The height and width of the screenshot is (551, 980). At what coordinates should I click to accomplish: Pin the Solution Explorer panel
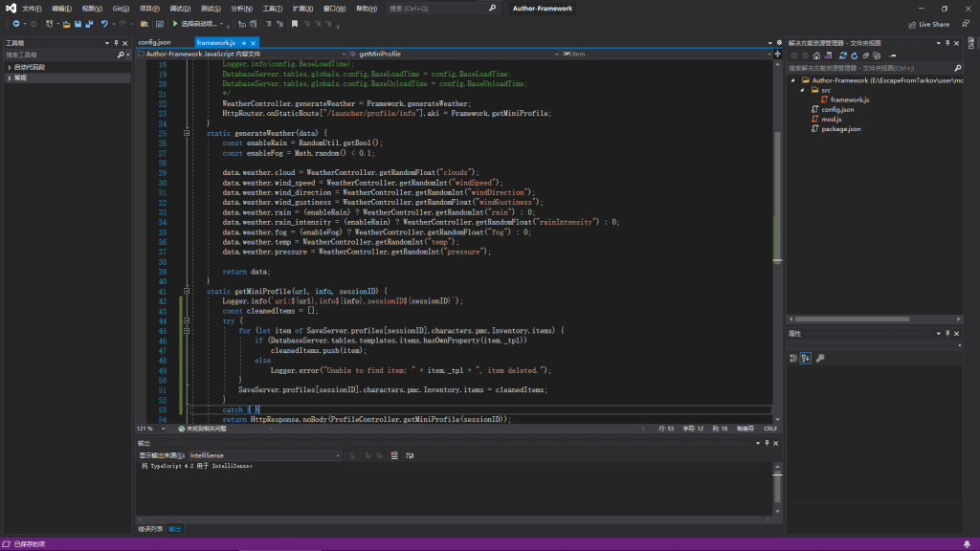point(947,43)
